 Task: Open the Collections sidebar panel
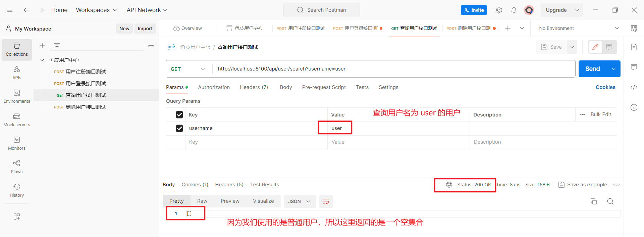(17, 50)
